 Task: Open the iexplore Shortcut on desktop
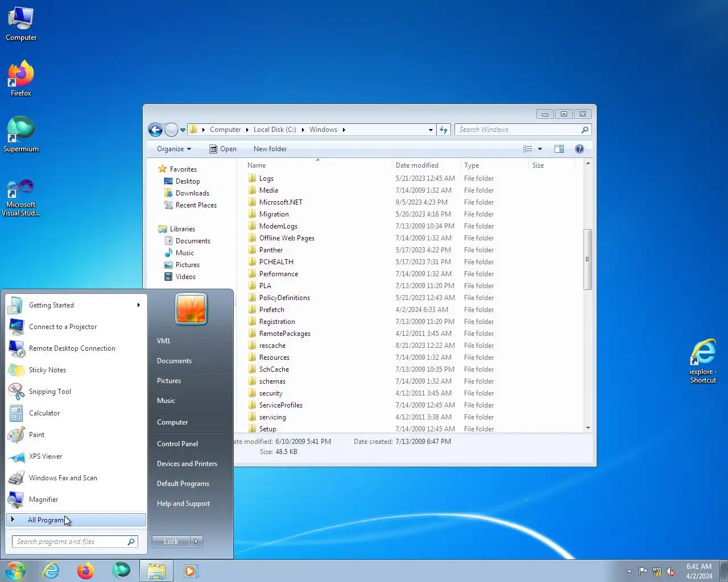click(703, 361)
